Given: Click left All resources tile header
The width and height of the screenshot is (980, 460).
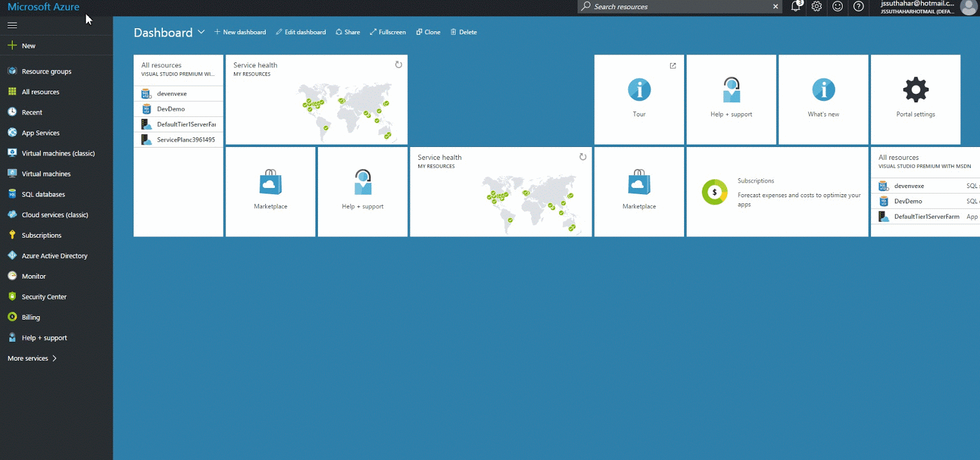Looking at the screenshot, I should pos(178,69).
